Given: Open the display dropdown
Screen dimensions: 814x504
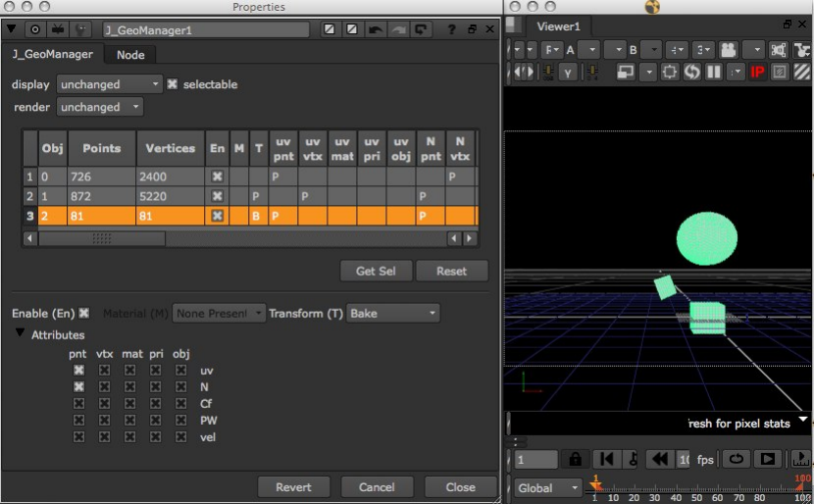Looking at the screenshot, I should click(109, 84).
